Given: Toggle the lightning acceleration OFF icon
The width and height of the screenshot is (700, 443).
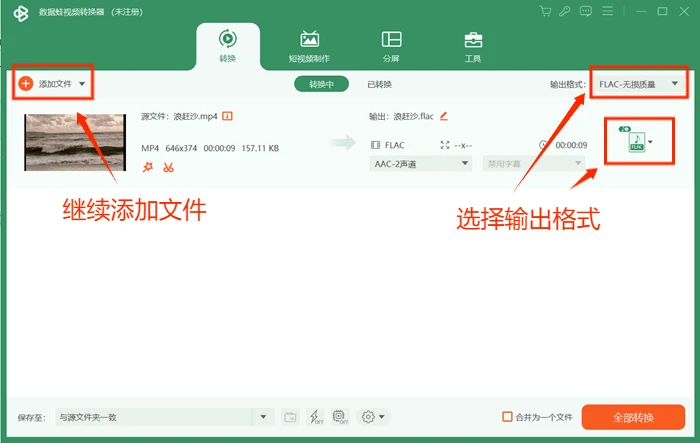Looking at the screenshot, I should click(x=316, y=417).
